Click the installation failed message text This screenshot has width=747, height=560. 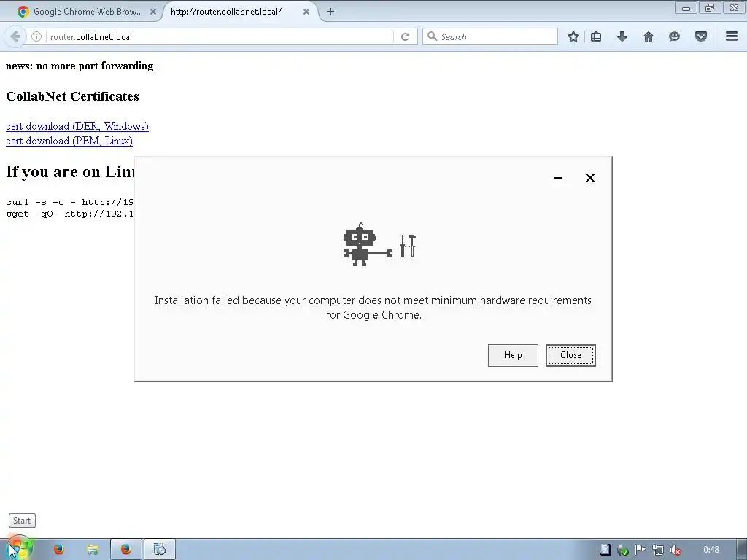coord(373,308)
